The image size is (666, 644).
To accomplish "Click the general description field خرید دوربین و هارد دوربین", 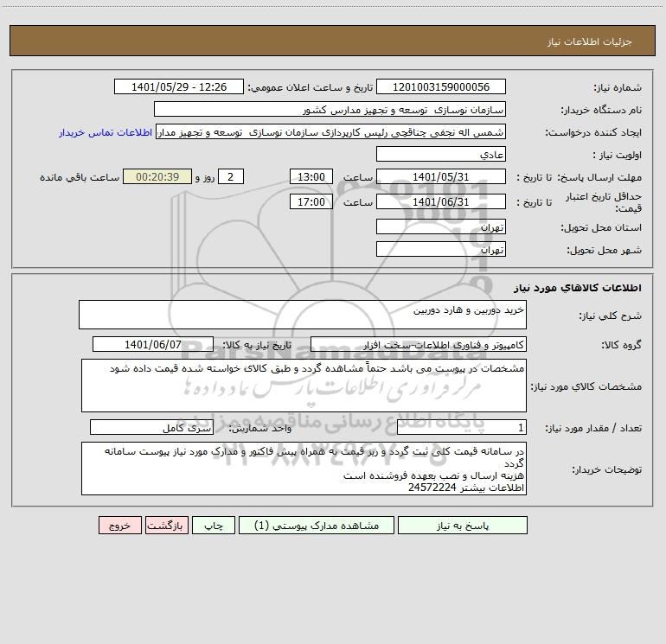I will pyautogui.click(x=303, y=315).
